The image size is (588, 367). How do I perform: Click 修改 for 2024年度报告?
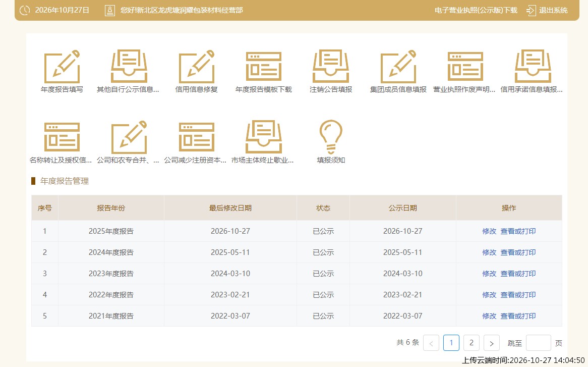click(x=489, y=252)
